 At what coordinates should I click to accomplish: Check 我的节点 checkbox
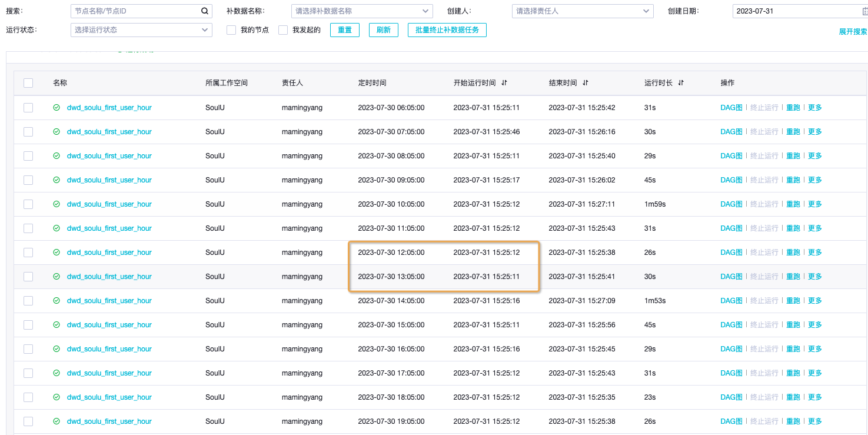[x=231, y=30]
